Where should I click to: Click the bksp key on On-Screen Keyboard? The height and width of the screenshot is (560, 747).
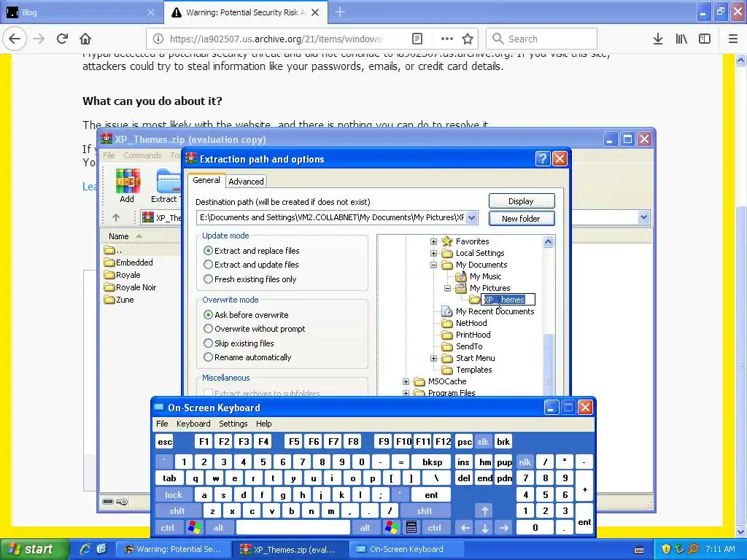[432, 462]
